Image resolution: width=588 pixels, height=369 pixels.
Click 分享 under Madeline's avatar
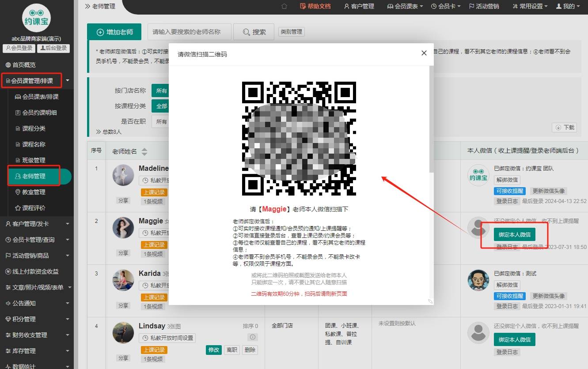pos(123,200)
